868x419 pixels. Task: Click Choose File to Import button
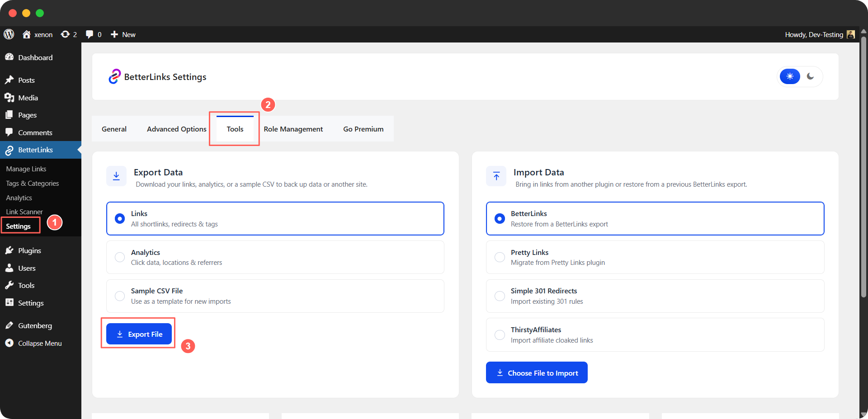[537, 372]
